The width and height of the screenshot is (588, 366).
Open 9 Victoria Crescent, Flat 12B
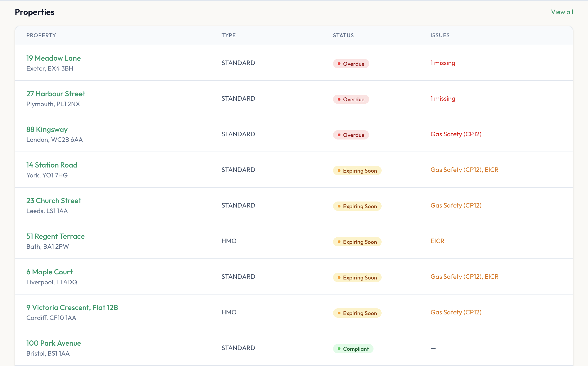point(72,307)
